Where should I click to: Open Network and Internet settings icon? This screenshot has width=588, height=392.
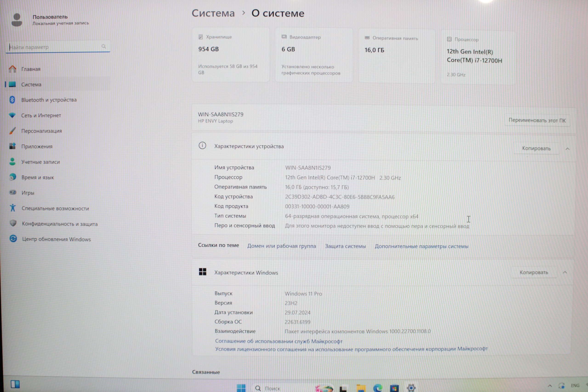[12, 115]
